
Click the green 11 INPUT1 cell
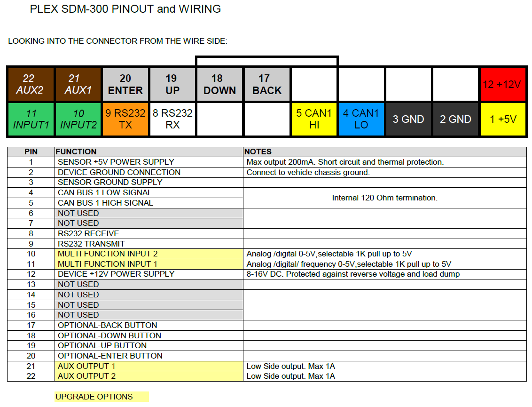pos(31,119)
